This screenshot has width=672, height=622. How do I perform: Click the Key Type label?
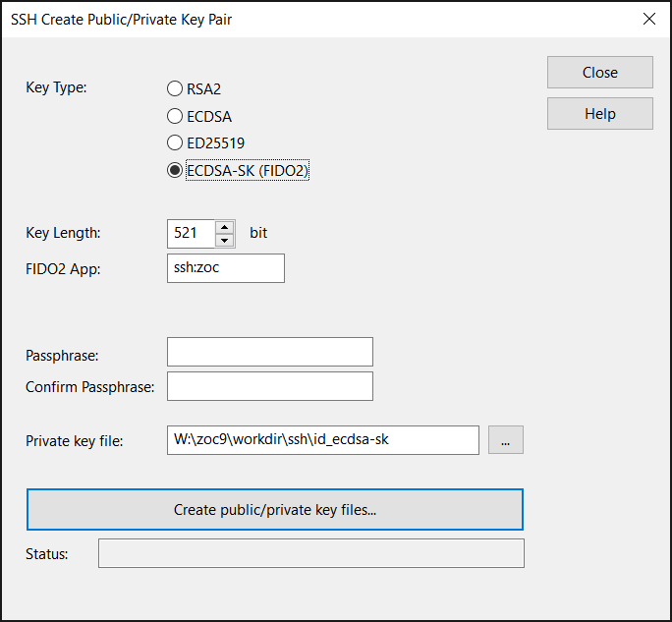pyautogui.click(x=56, y=87)
